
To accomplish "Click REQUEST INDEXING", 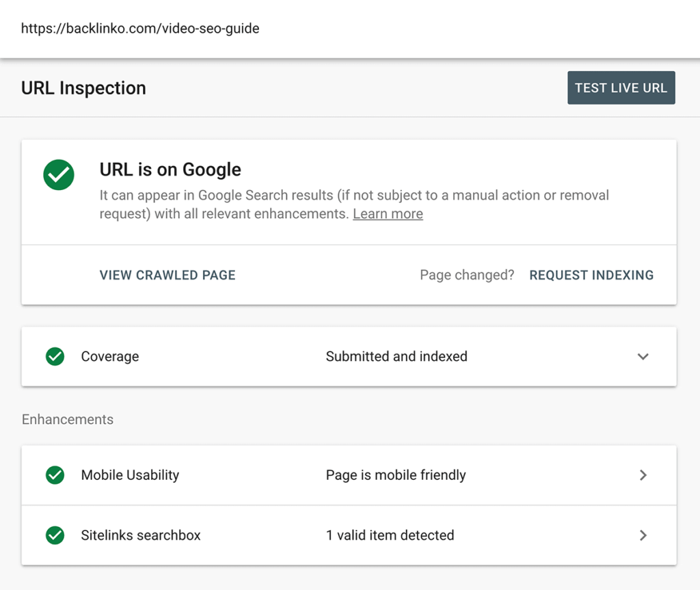I will (591, 275).
